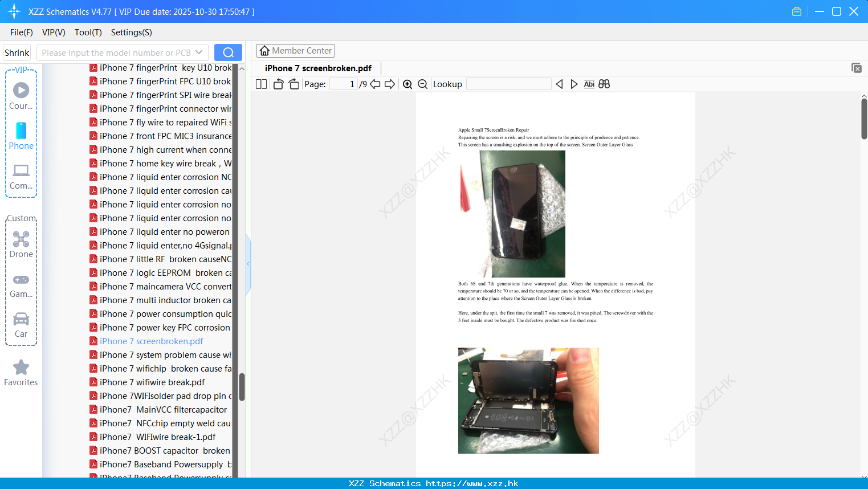Open iPhone7 NFCchip empty weld file
Screen dimensions: 868x489
tap(161, 423)
